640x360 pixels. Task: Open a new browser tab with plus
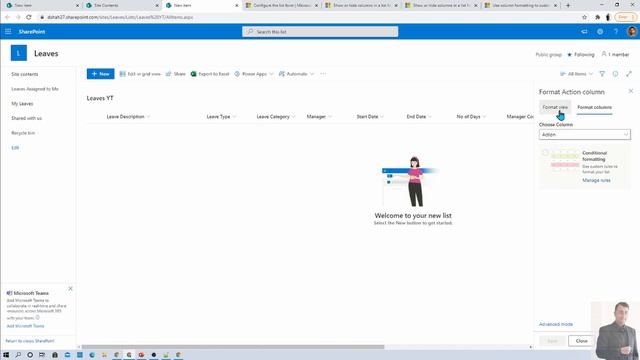(568, 6)
